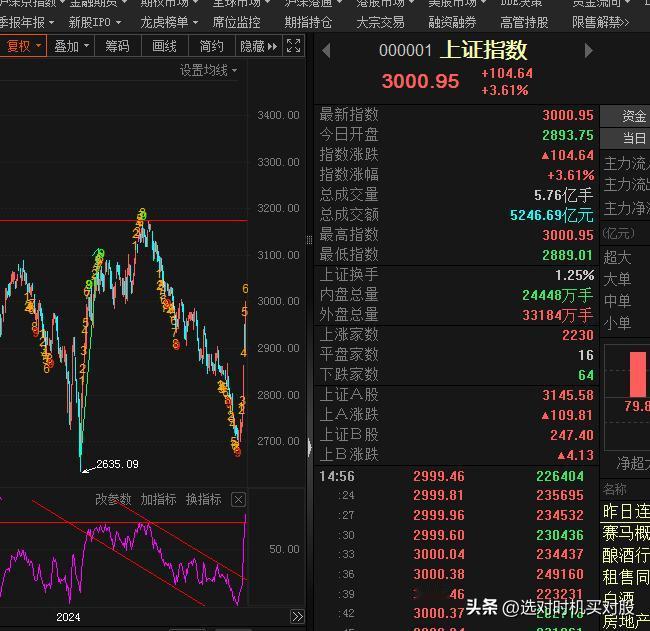Open 高管持股 menu item
This screenshot has height=631, width=650.
[524, 22]
